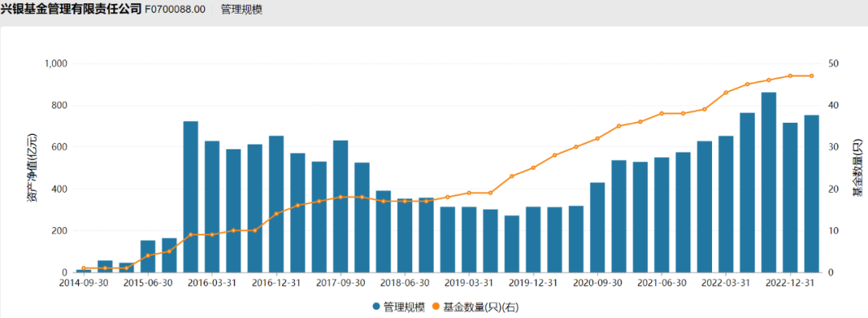Click the blue bar above 2017-09-30
The height and width of the screenshot is (318, 868).
click(x=341, y=206)
